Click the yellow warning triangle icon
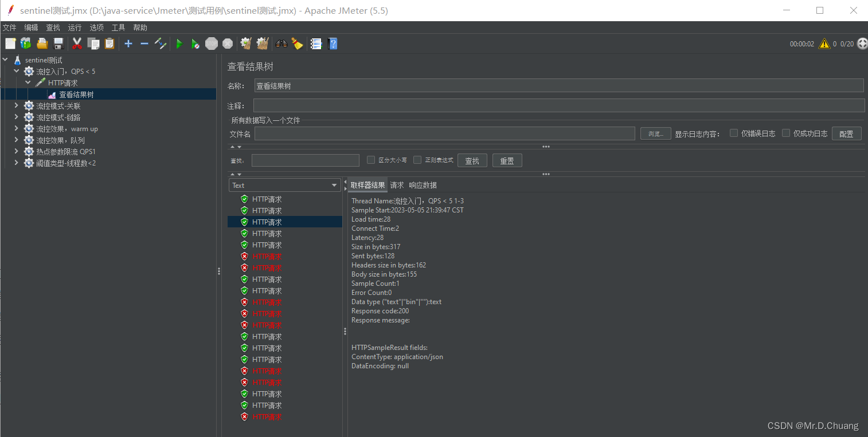The width and height of the screenshot is (868, 437). 824,44
